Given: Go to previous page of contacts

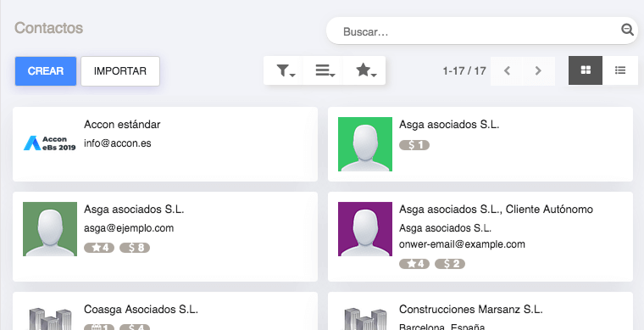Looking at the screenshot, I should (507, 70).
